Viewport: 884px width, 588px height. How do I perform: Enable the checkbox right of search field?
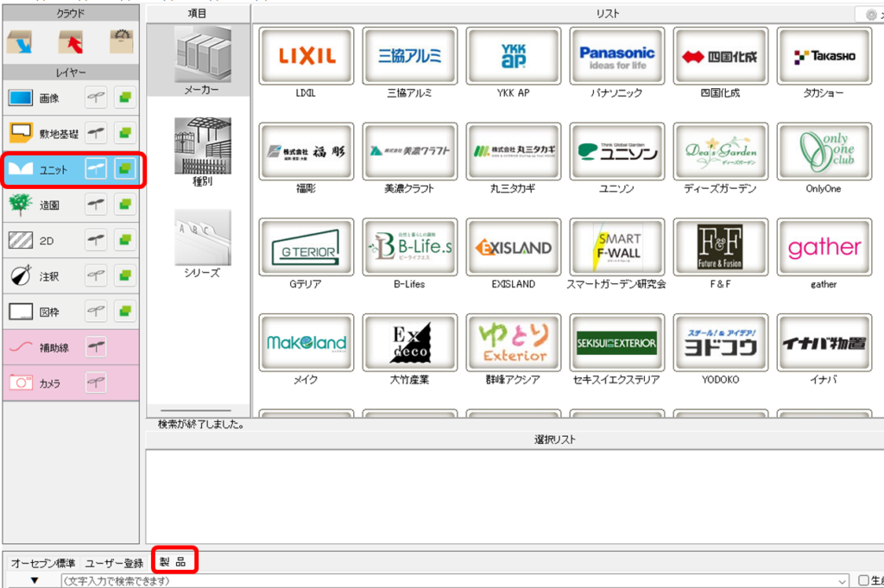[x=864, y=580]
